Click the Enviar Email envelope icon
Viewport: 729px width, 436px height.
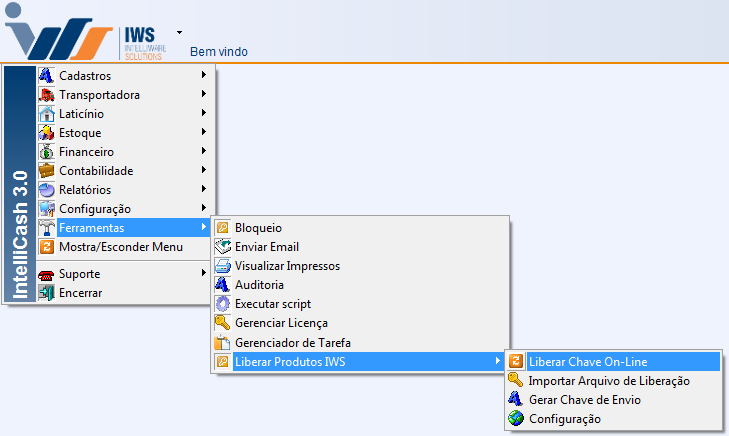(x=223, y=247)
